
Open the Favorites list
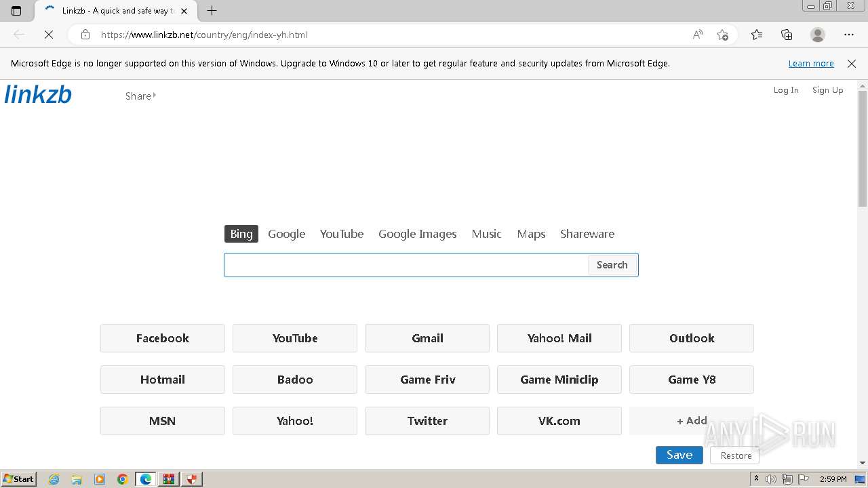pyautogui.click(x=757, y=35)
